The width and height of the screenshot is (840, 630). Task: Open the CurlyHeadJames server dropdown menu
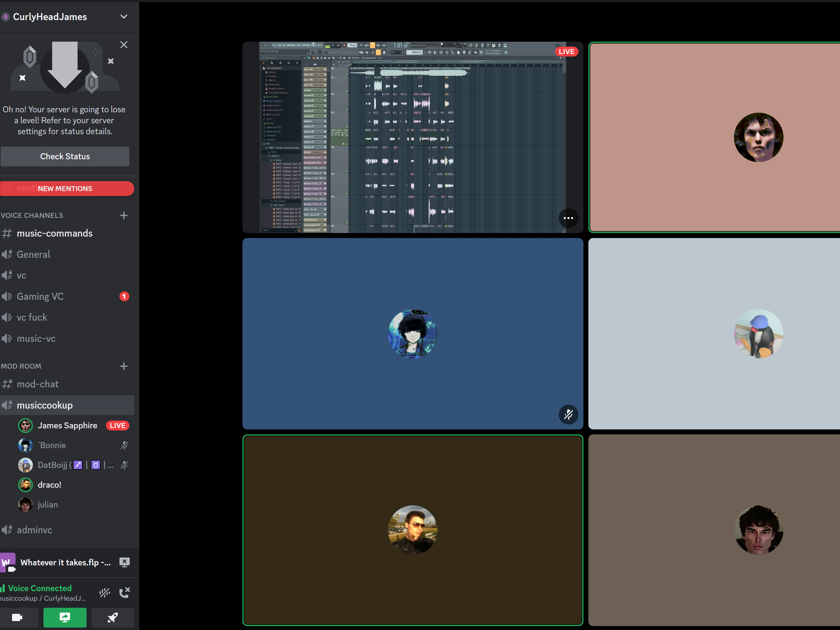tap(124, 17)
